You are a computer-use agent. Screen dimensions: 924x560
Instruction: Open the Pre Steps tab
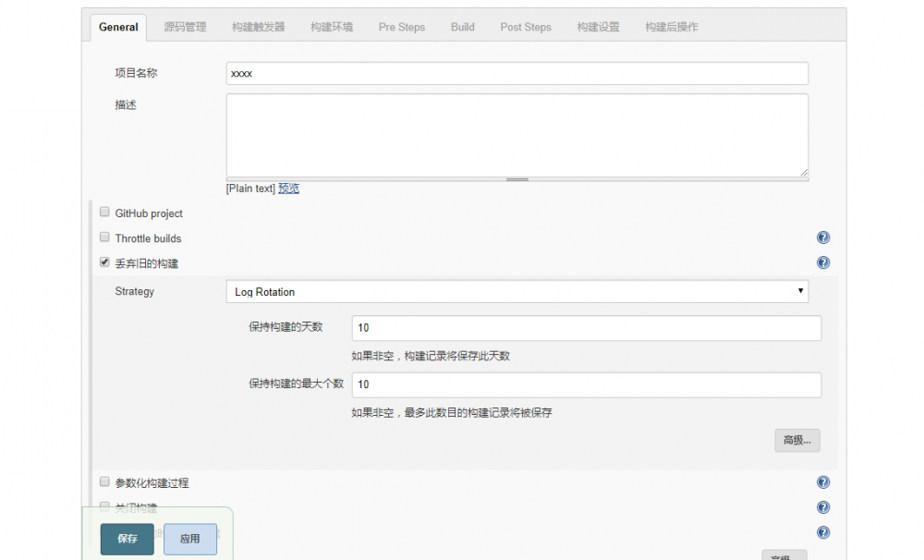pyautogui.click(x=401, y=27)
